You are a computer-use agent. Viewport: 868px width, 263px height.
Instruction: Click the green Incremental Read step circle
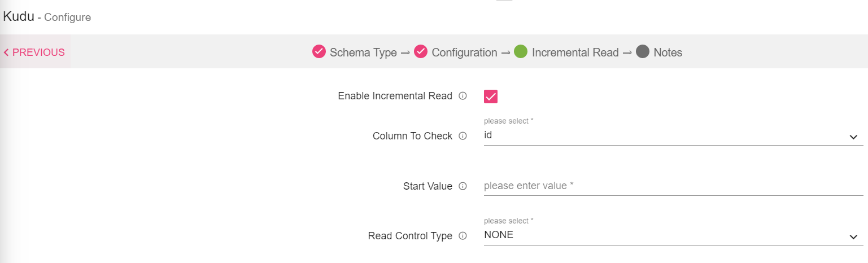(x=521, y=52)
